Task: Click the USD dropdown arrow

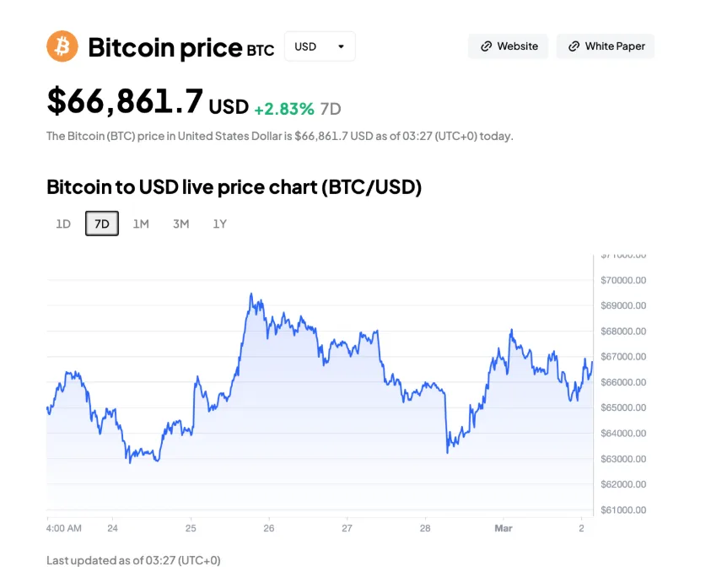Action: (341, 46)
